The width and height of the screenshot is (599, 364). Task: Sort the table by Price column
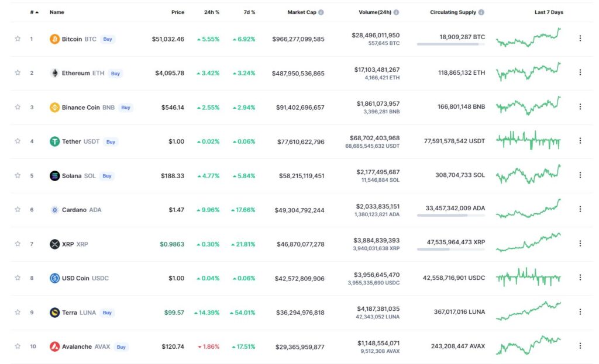(x=178, y=12)
